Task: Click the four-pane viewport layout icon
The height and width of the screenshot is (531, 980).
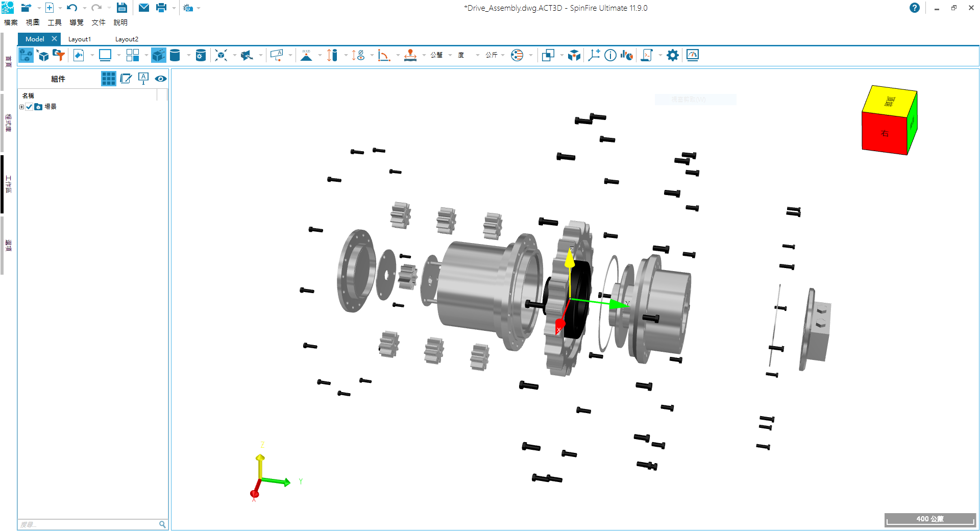Action: [x=133, y=55]
